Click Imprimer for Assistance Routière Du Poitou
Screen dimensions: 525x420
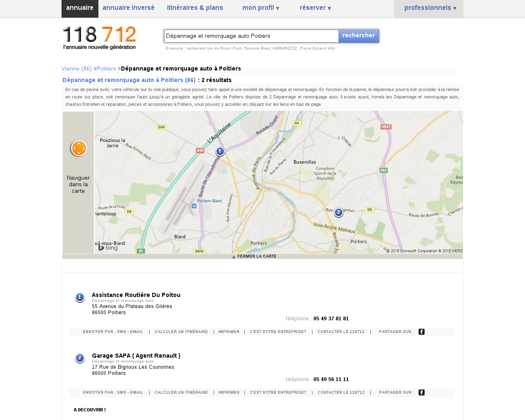[x=229, y=332]
